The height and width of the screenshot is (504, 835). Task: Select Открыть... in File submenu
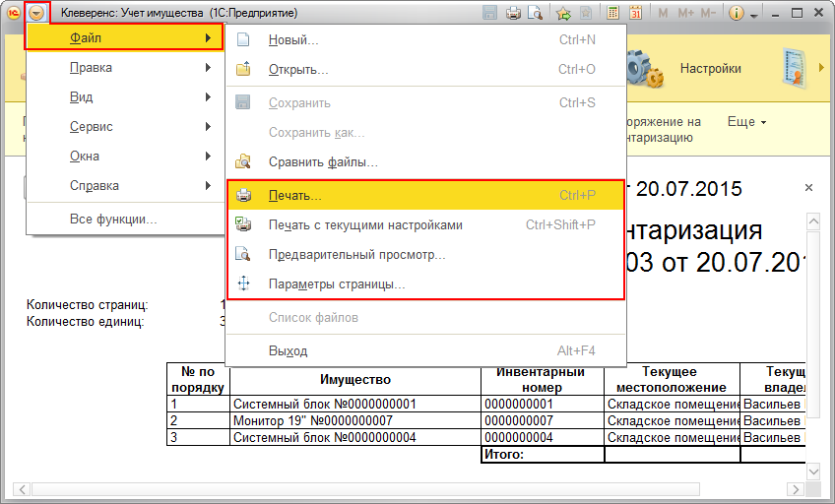click(x=425, y=69)
